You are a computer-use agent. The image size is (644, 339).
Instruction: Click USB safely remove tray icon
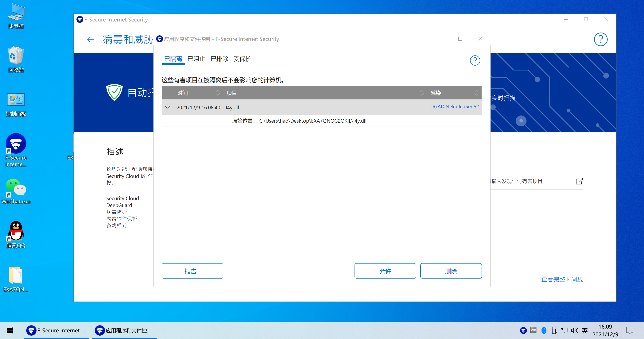click(x=554, y=330)
